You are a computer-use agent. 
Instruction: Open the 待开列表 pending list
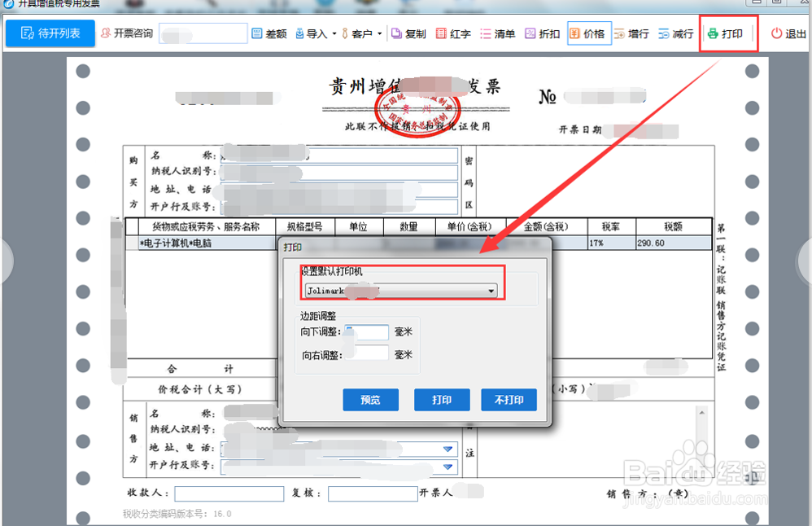(x=50, y=33)
